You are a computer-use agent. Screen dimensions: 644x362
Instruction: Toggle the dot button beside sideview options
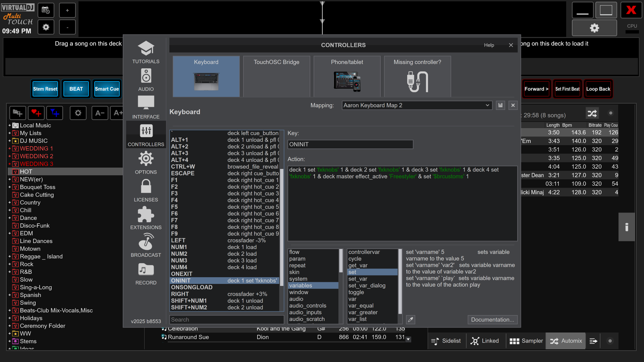[610, 341]
